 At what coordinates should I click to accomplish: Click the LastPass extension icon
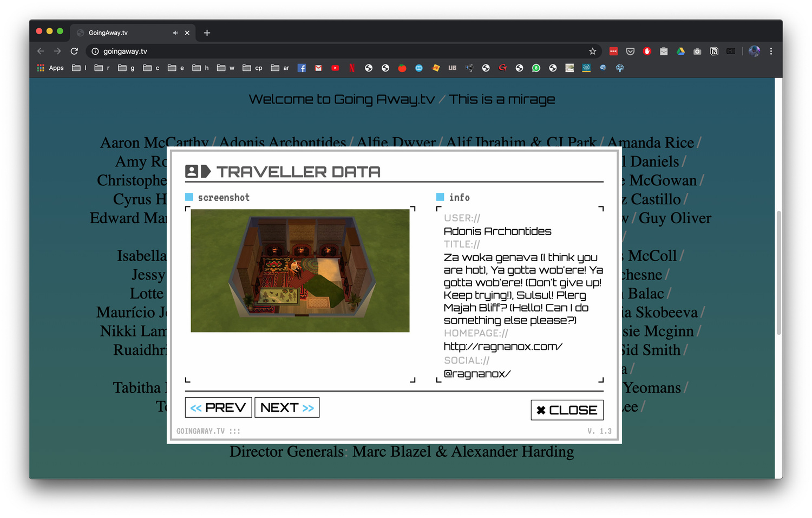tap(613, 51)
